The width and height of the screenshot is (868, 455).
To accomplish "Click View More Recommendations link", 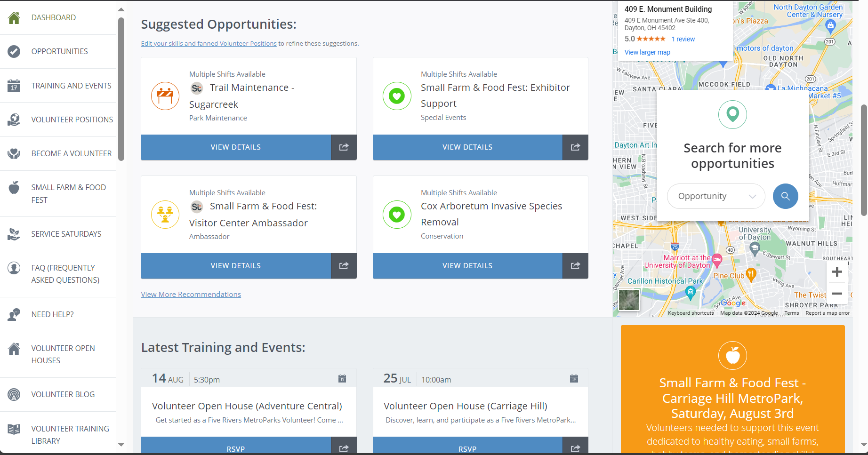I will 191,295.
